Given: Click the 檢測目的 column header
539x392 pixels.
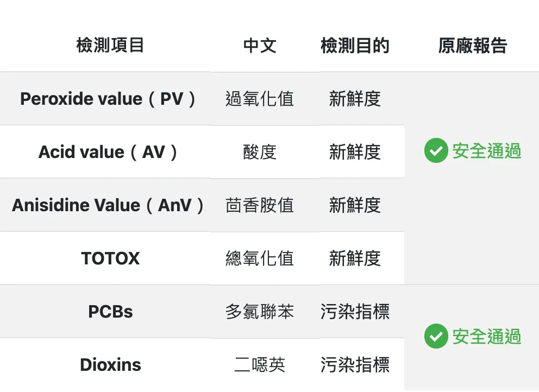Looking at the screenshot, I should pyautogui.click(x=355, y=46).
